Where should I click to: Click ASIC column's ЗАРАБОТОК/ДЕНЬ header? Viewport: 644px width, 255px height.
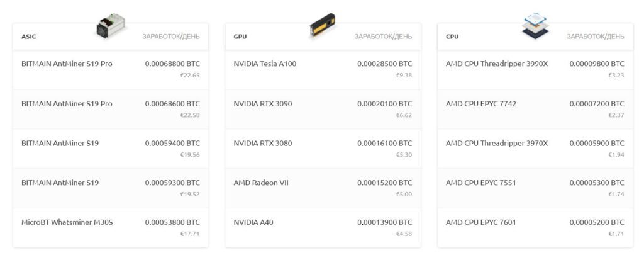171,37
